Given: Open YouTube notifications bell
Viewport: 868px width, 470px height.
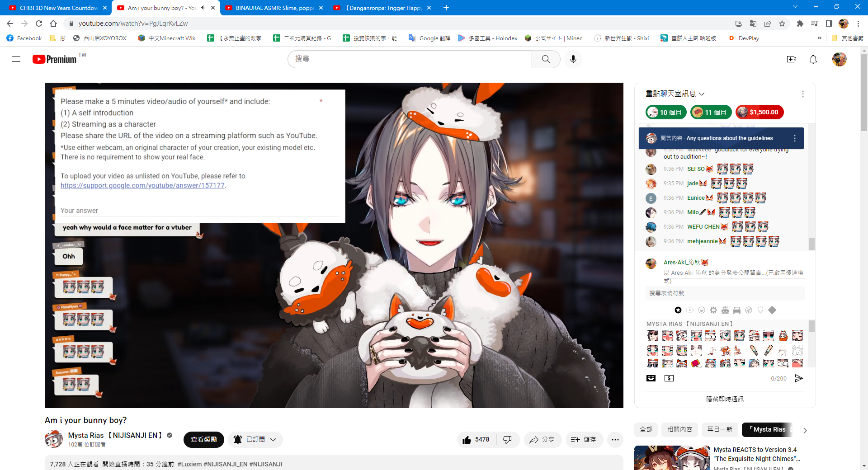Looking at the screenshot, I should coord(813,59).
